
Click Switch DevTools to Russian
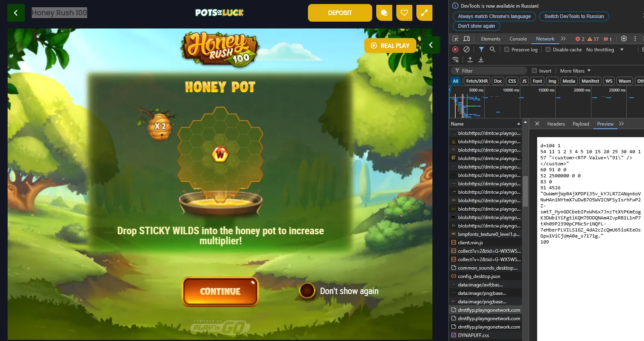coord(574,16)
